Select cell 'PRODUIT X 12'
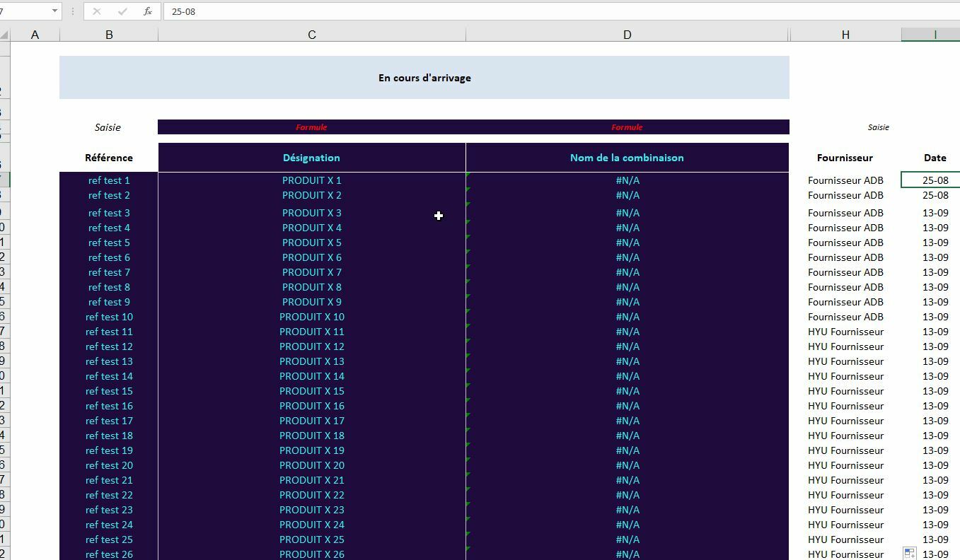The height and width of the screenshot is (560, 960). (312, 346)
